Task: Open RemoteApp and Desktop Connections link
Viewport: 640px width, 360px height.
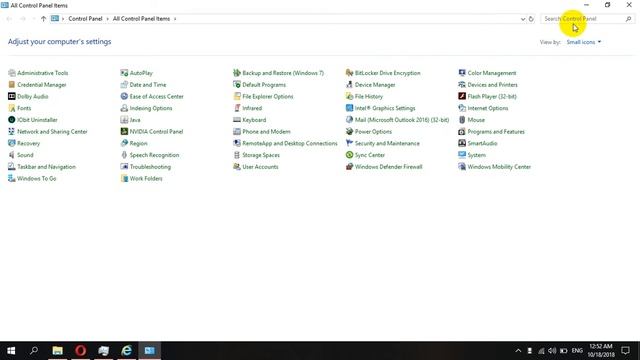Action: click(290, 143)
